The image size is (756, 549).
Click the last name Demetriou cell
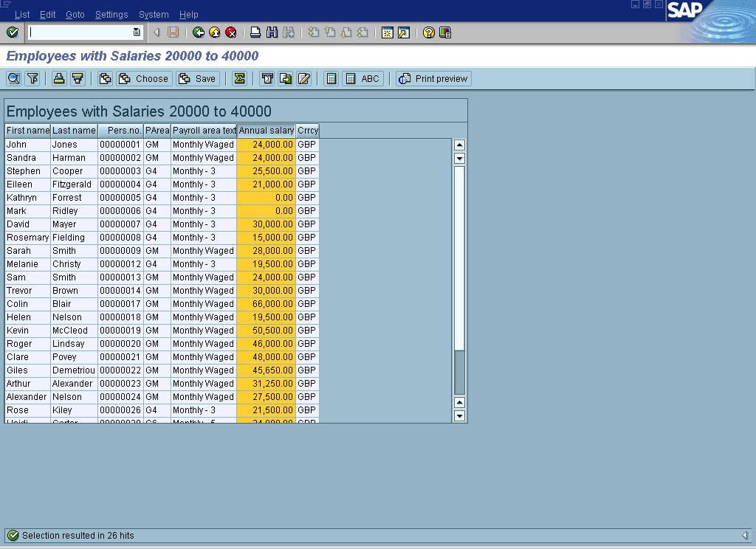[75, 370]
